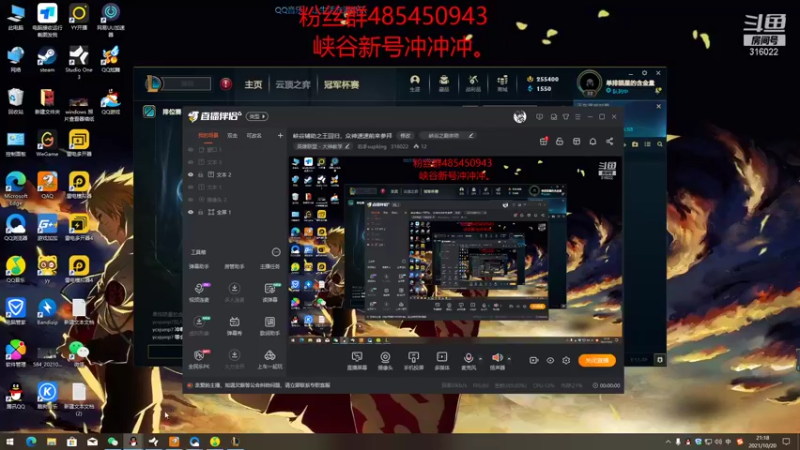The width and height of the screenshot is (800, 450).
Task: Toggle visibility of 全屏 1 layer
Action: pyautogui.click(x=191, y=212)
